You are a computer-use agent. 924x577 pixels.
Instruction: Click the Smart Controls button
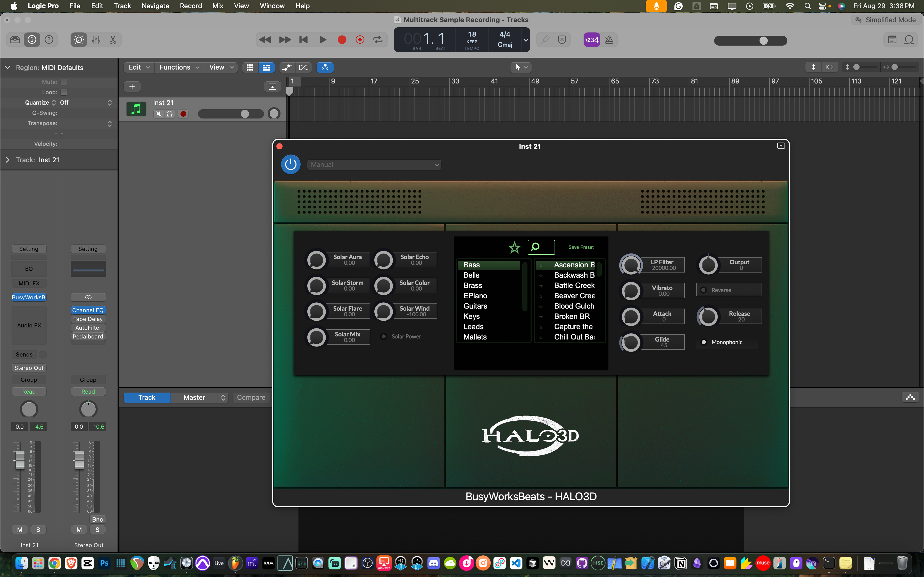click(79, 40)
